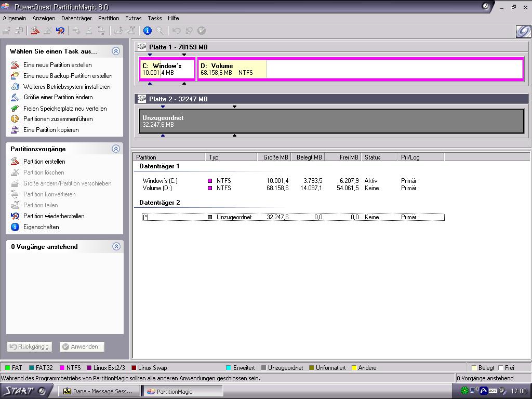
Task: Click the Anwenden button
Action: pos(82,347)
